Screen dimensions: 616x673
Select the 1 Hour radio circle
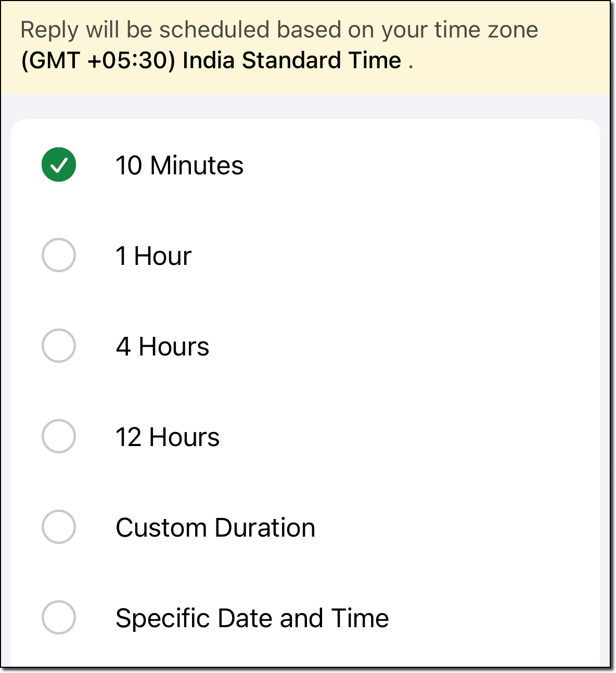tap(59, 255)
